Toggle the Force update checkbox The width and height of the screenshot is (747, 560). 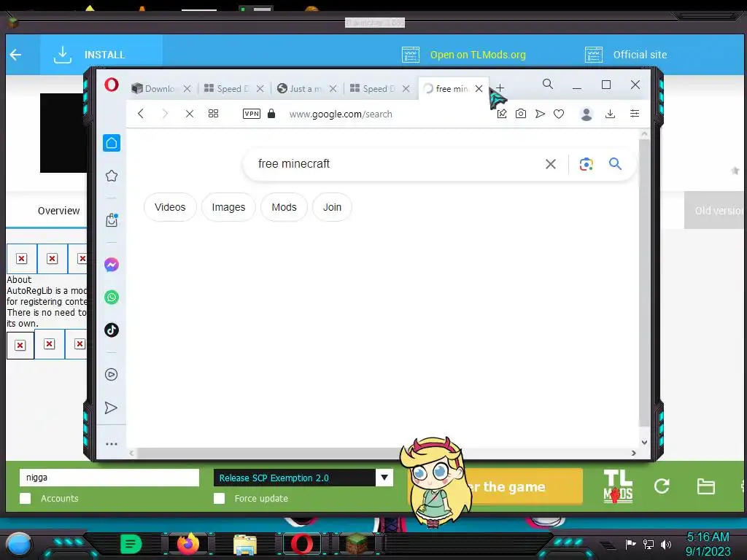point(219,499)
